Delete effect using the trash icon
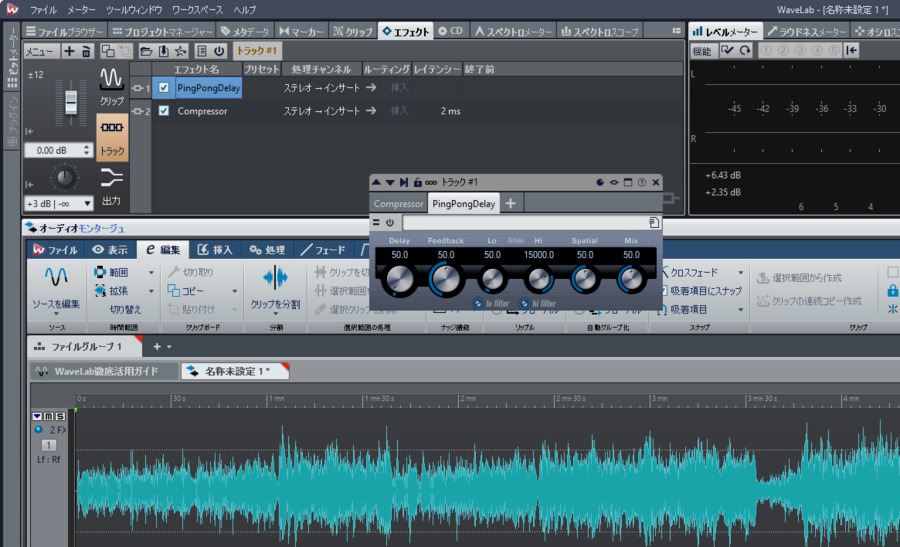This screenshot has height=547, width=900. pyautogui.click(x=86, y=51)
